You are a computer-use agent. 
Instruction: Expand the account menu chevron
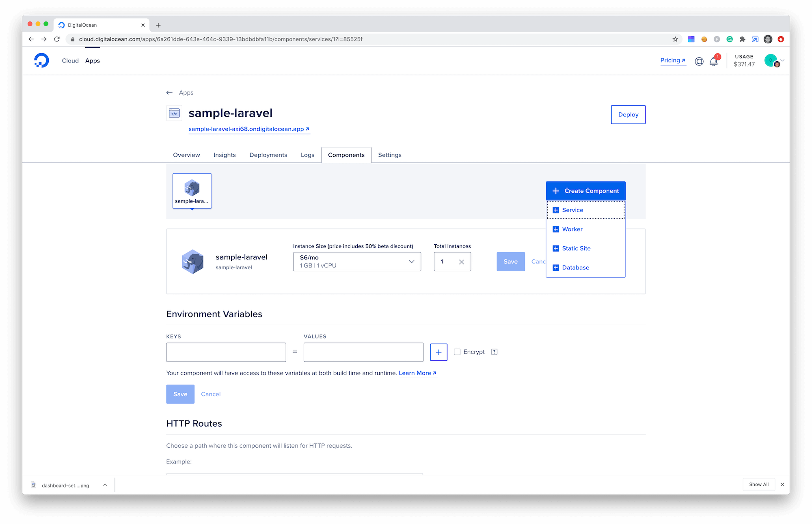point(782,60)
